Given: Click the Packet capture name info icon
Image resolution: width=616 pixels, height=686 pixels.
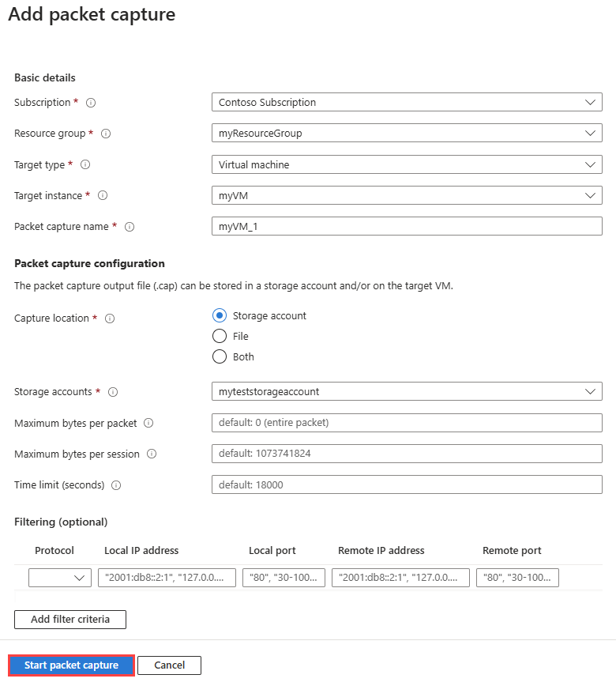Looking at the screenshot, I should pos(130,227).
